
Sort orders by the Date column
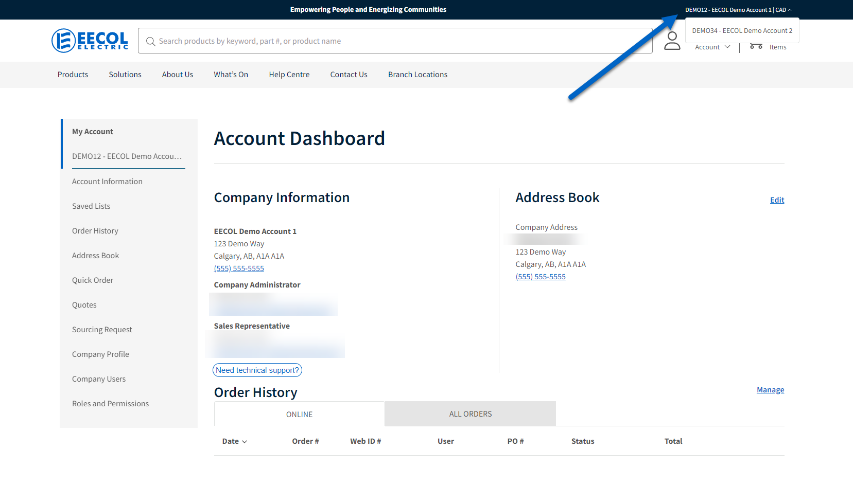click(235, 441)
